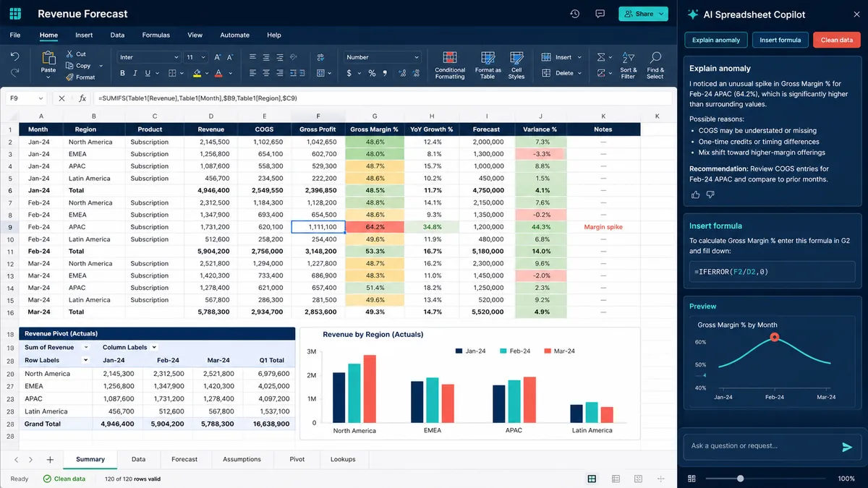This screenshot has width=868, height=488.
Task: Click the red font color icon
Action: tap(218, 73)
